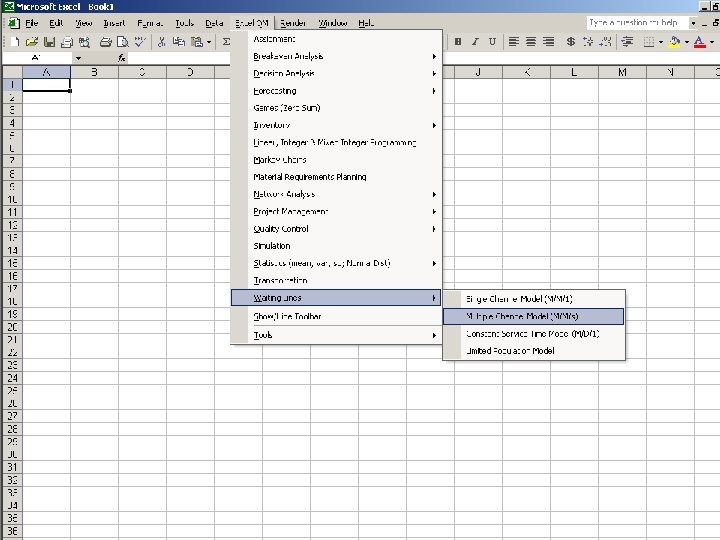Screen dimensions: 720x540
Task: Toggle Italic formatting
Action: (475, 42)
